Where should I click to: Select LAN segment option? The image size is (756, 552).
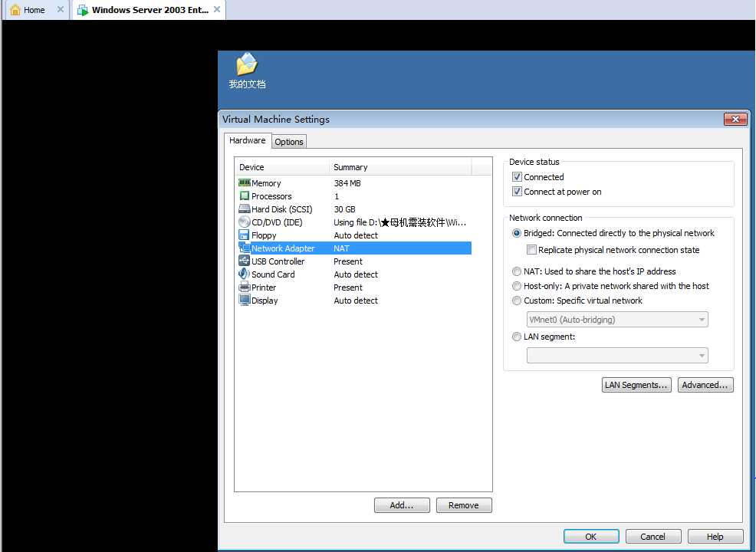(516, 337)
